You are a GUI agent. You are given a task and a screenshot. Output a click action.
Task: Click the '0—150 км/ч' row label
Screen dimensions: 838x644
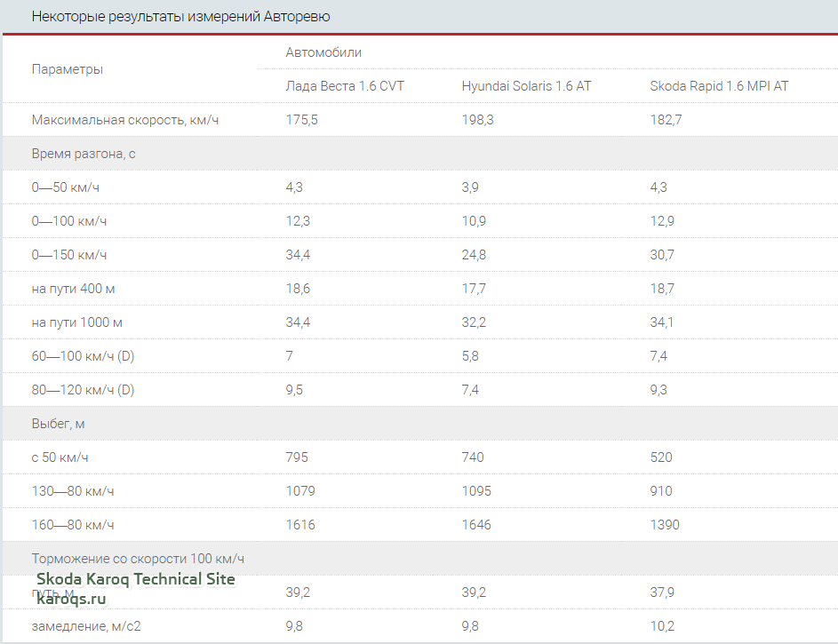click(69, 255)
